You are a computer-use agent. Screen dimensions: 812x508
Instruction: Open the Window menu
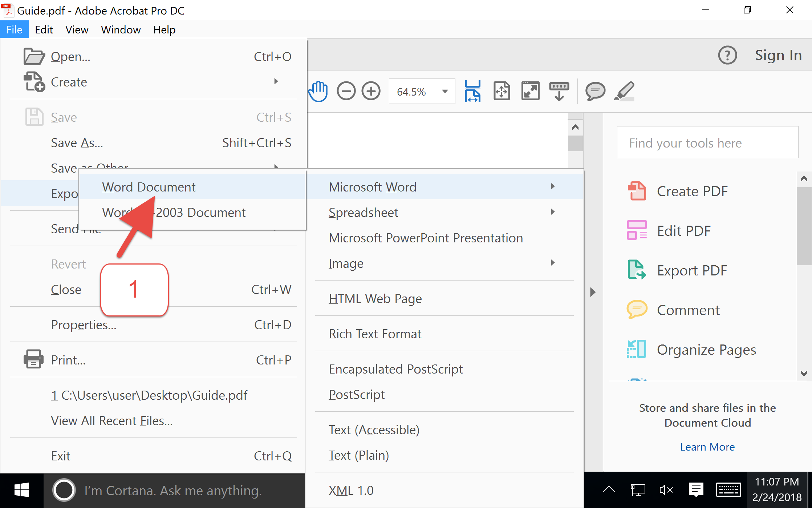click(x=121, y=29)
